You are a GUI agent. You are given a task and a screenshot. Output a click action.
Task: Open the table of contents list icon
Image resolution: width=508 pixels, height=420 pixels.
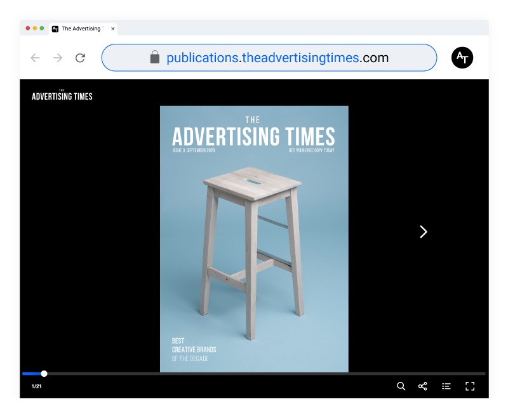(446, 386)
